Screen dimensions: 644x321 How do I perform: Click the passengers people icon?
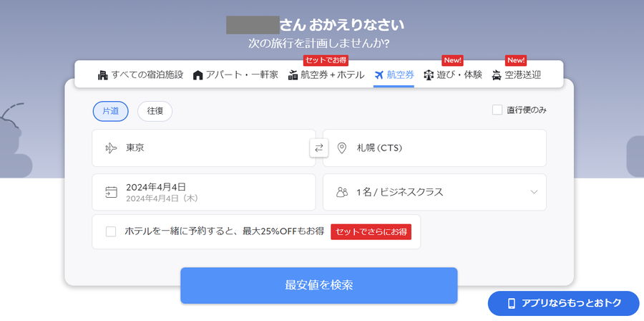(x=342, y=192)
